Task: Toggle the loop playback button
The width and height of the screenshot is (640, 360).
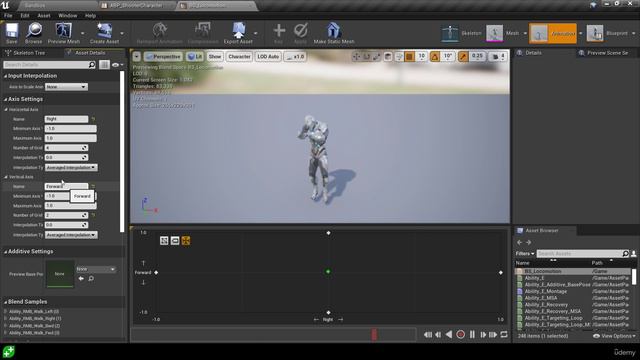Action: [504, 334]
